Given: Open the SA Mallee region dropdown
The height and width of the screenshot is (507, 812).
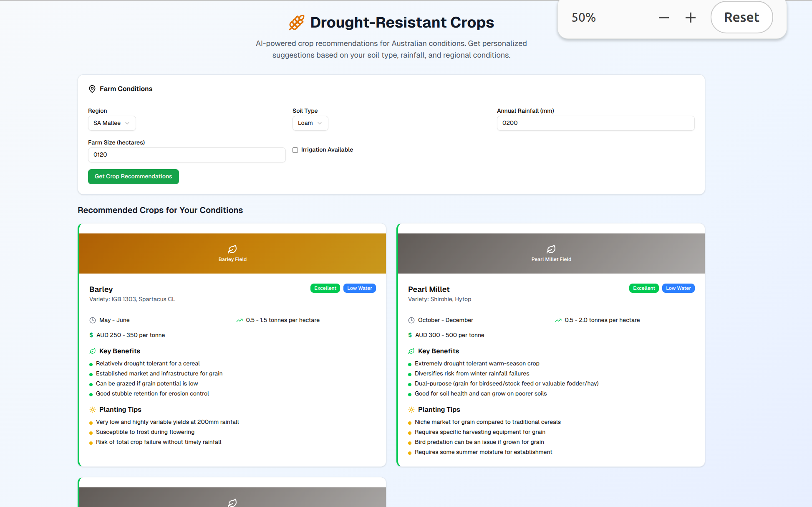Looking at the screenshot, I should (112, 123).
